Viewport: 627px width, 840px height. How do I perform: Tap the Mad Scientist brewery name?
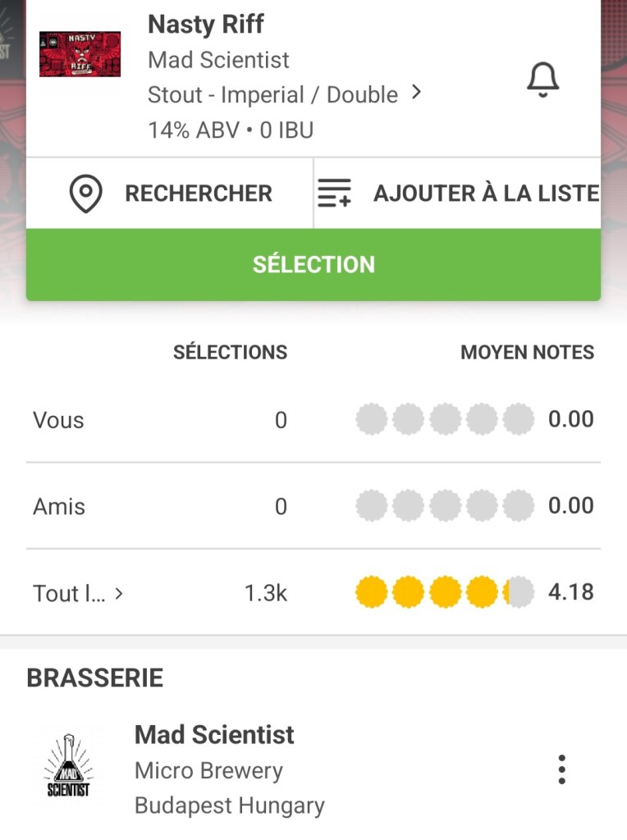(x=214, y=734)
